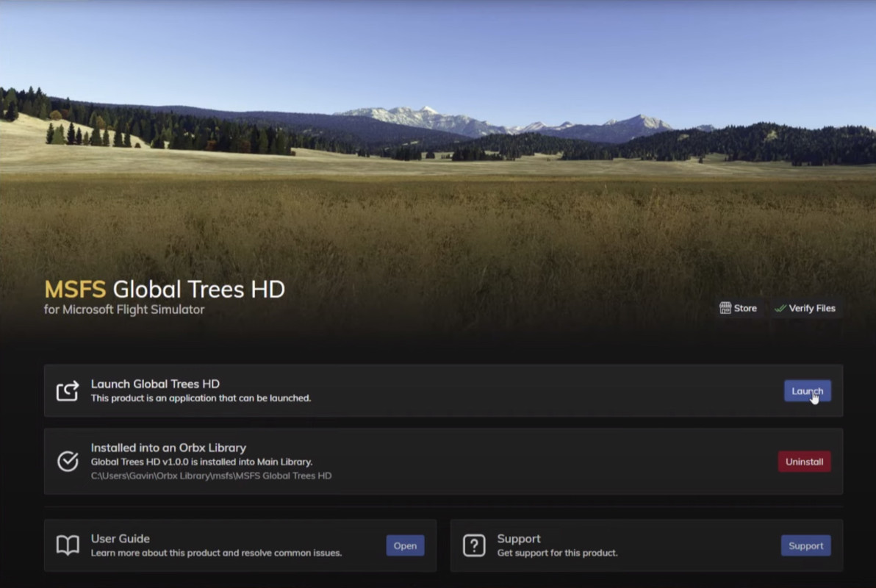Click the Launch button for Global Trees HD
876x588 pixels.
807,391
